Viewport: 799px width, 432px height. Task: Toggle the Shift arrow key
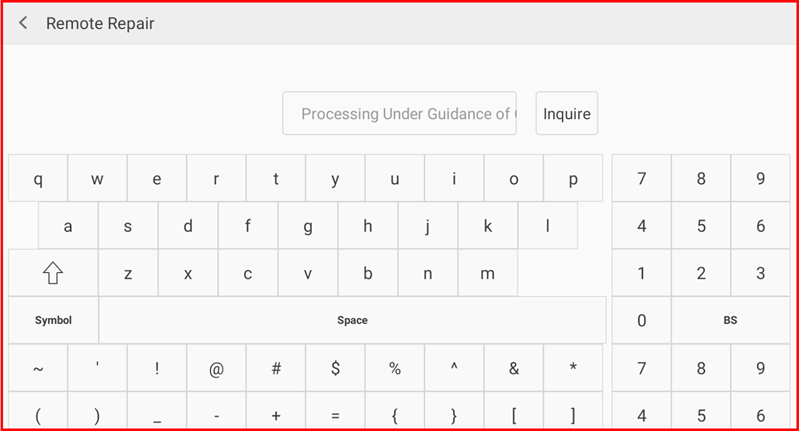[x=53, y=273]
